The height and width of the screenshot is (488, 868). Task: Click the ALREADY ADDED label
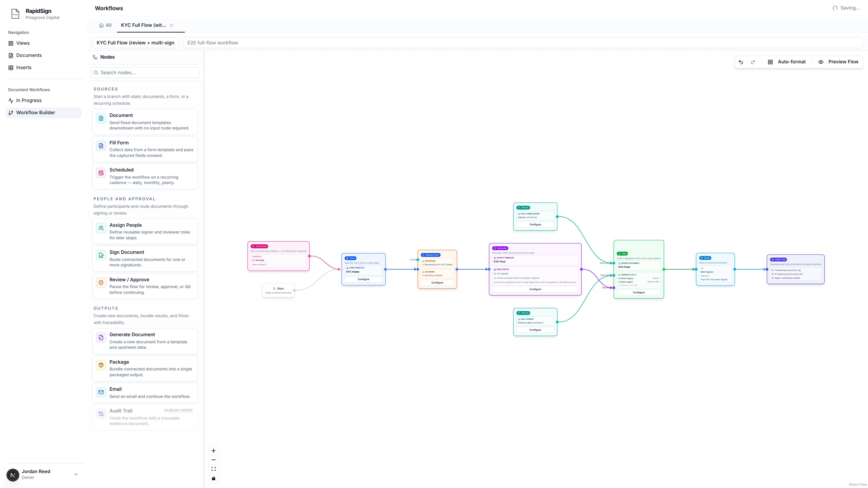178,411
